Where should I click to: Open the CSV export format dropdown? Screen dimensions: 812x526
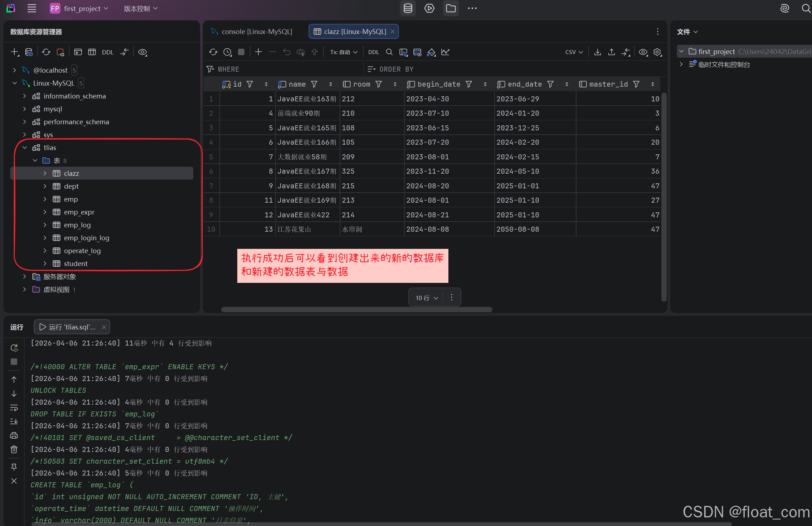(x=574, y=52)
